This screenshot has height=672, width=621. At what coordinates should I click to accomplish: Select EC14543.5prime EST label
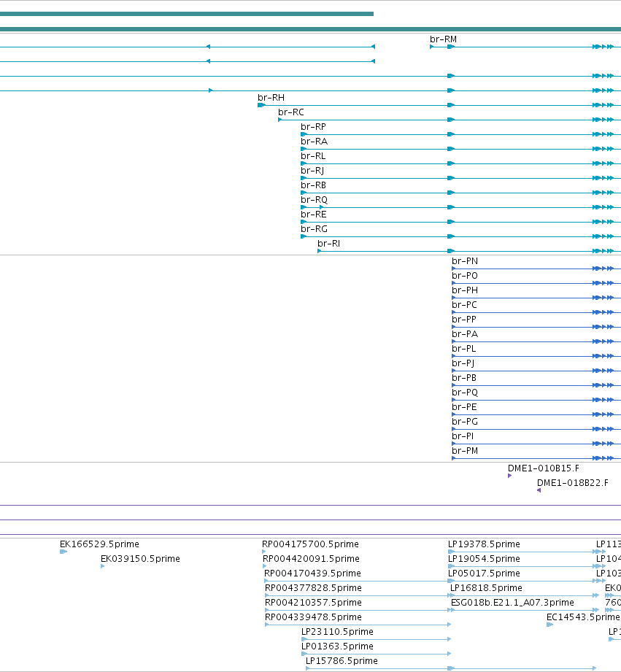[583, 617]
